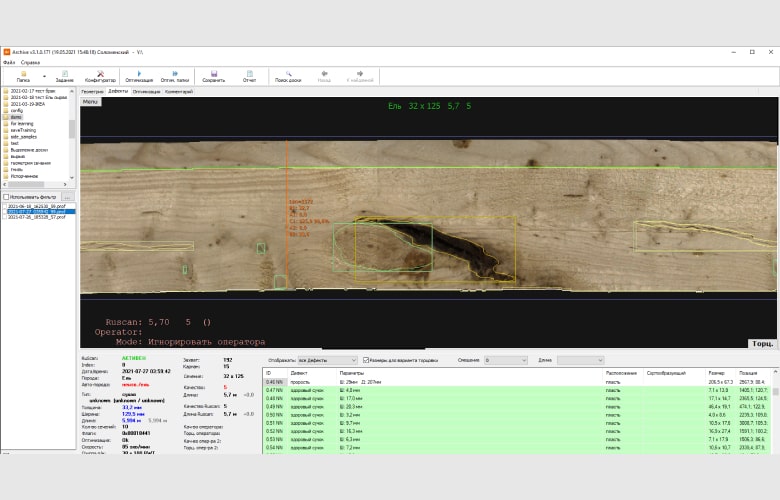
Task: Select defect row 0.47 NN
Action: 517,391
